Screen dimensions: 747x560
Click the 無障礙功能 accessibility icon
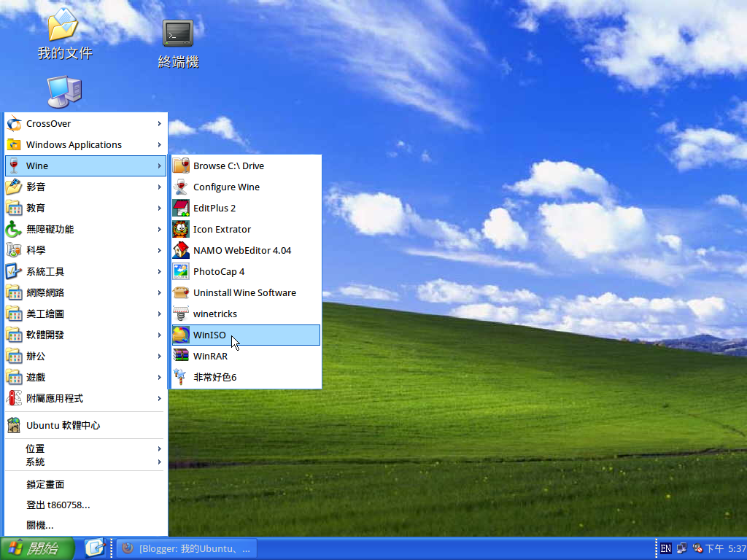click(x=14, y=229)
